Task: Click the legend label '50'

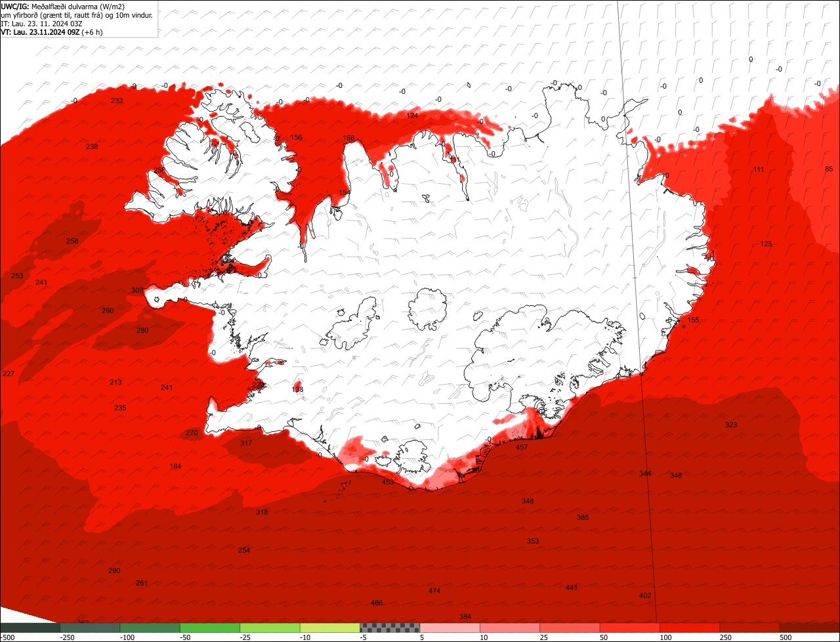Action: (x=604, y=637)
